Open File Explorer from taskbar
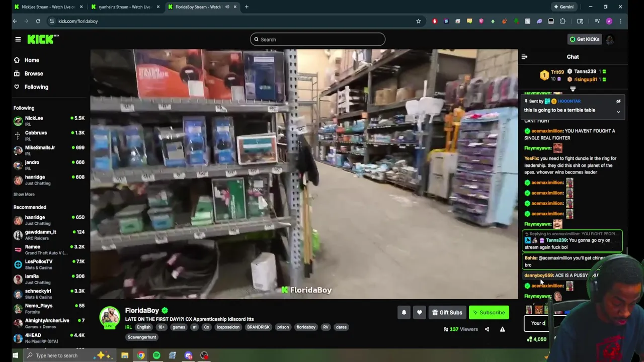This screenshot has width=644, height=362. tap(125, 355)
